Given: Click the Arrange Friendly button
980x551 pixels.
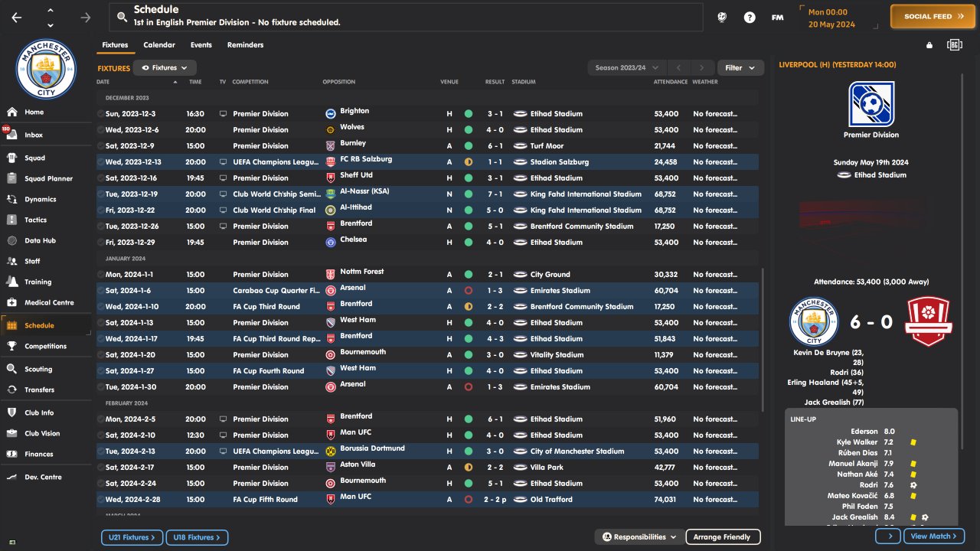Looking at the screenshot, I should pos(723,537).
